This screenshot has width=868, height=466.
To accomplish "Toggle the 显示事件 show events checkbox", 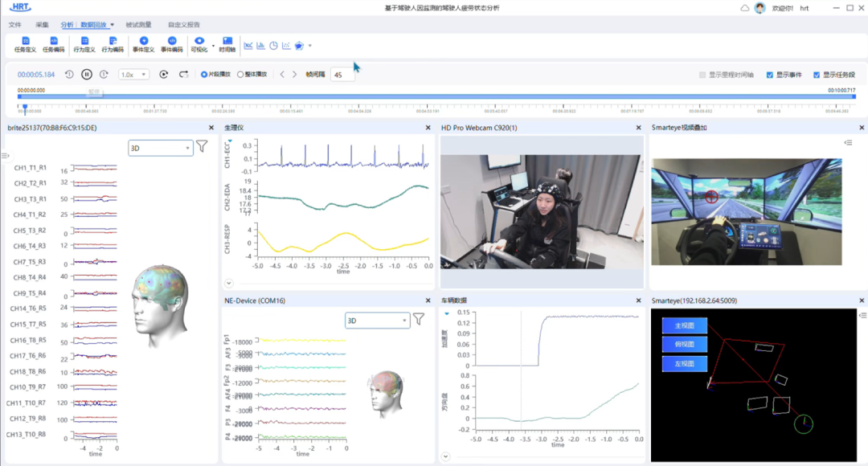I will (769, 75).
